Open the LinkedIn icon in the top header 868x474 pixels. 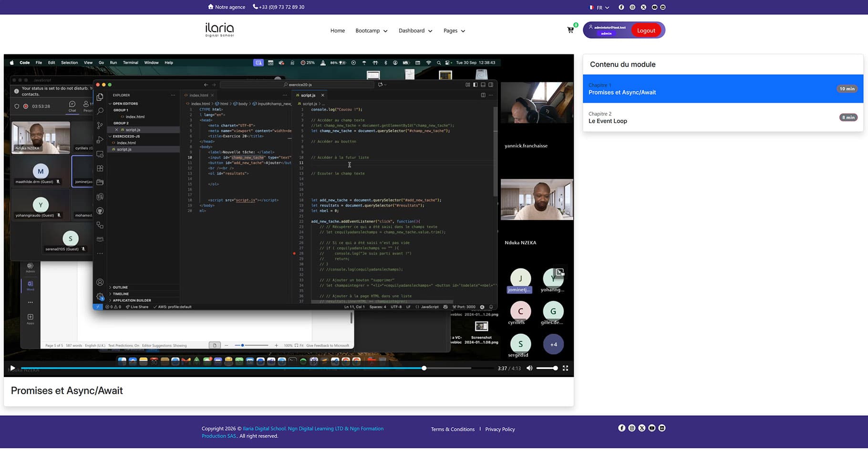click(x=663, y=7)
